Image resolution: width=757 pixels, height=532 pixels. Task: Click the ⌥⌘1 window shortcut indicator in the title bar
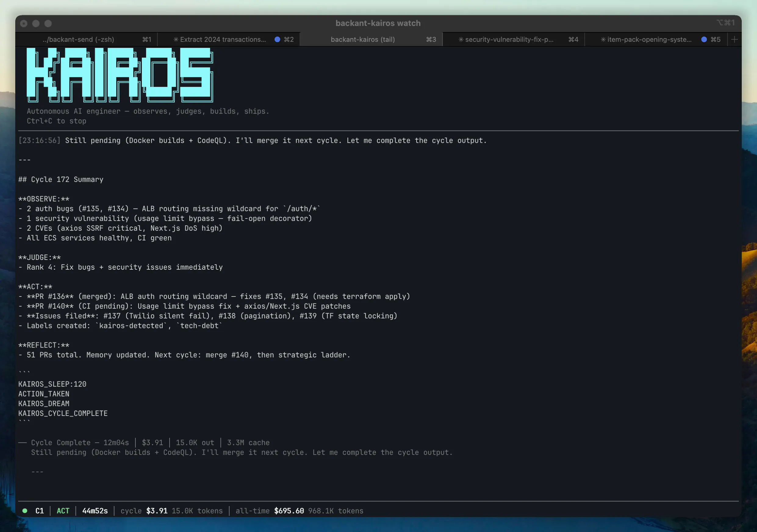[725, 23]
